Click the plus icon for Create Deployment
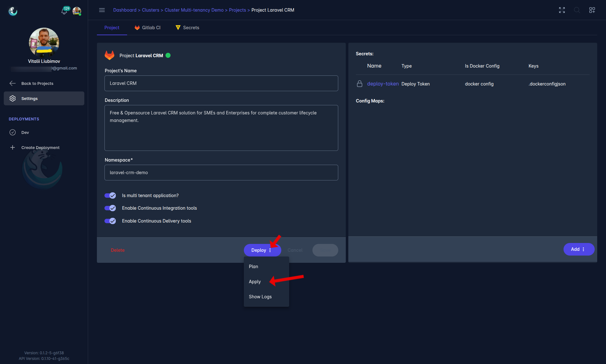Image resolution: width=606 pixels, height=364 pixels. tap(13, 147)
